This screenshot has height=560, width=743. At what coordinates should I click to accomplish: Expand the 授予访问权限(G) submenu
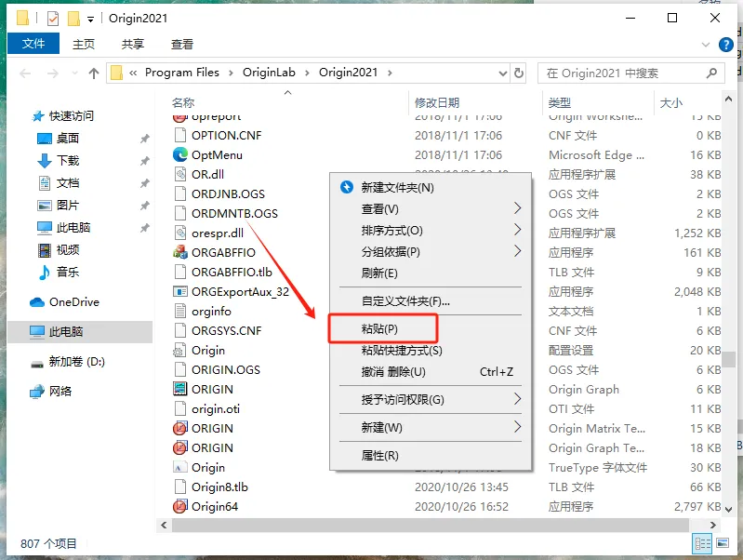pos(517,399)
